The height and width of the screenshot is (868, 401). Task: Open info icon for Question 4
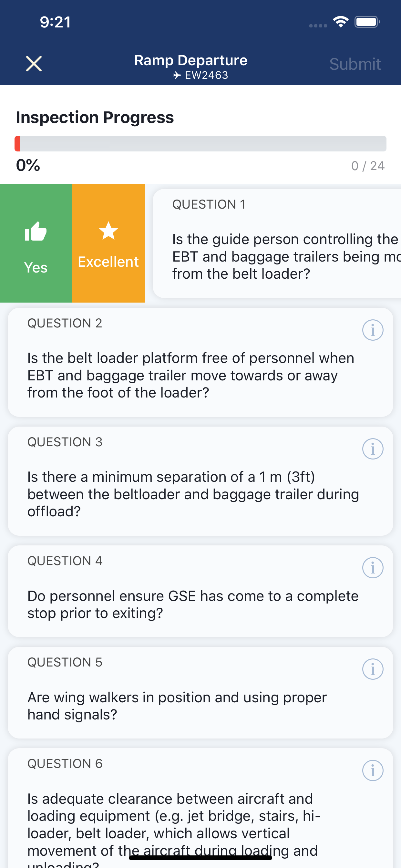(373, 568)
